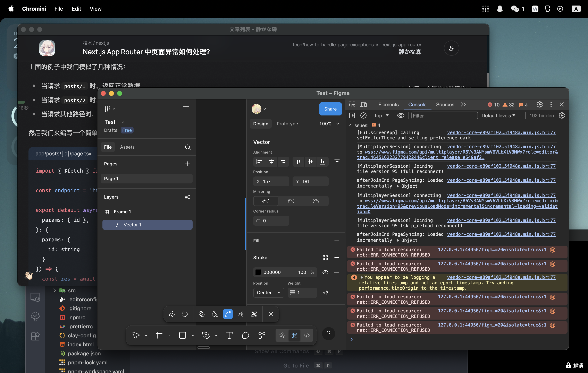Open the stroke position Center dropdown

(268, 293)
